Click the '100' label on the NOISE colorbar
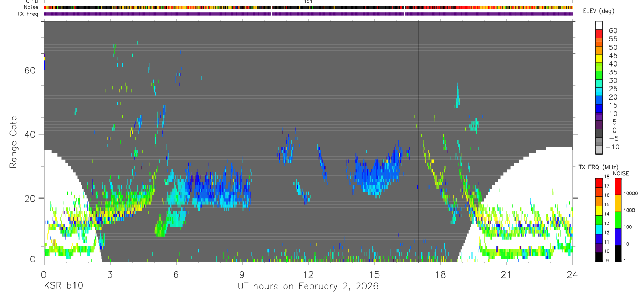 [628, 227]
